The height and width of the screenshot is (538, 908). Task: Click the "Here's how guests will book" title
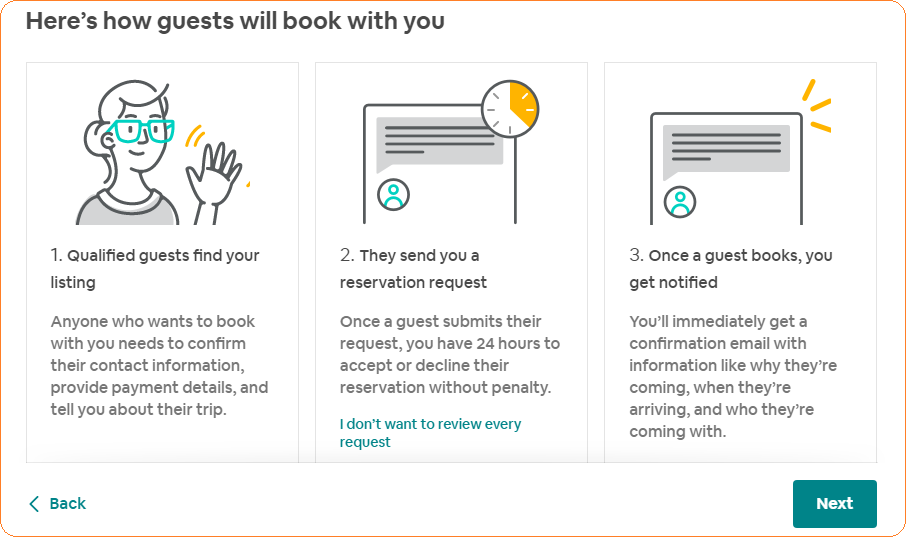pyautogui.click(x=235, y=21)
